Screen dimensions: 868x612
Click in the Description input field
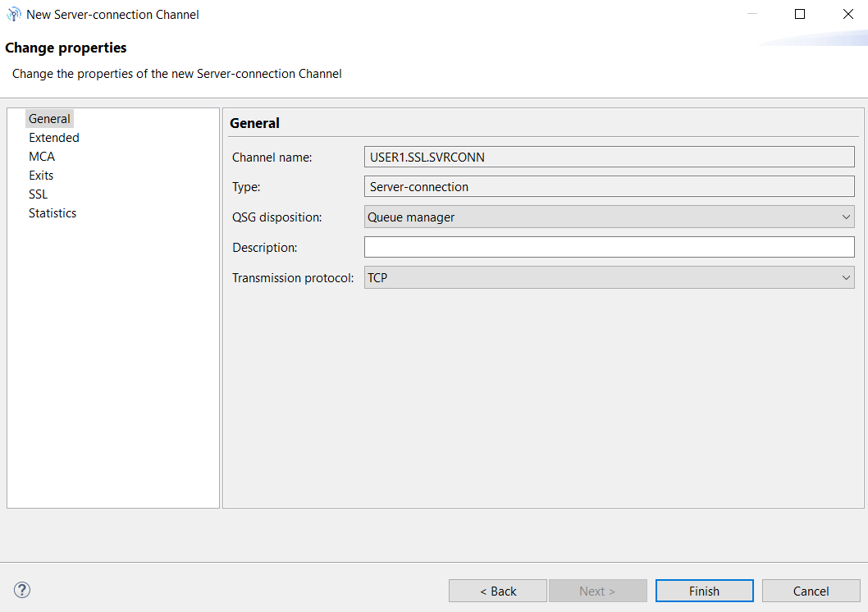pos(609,248)
